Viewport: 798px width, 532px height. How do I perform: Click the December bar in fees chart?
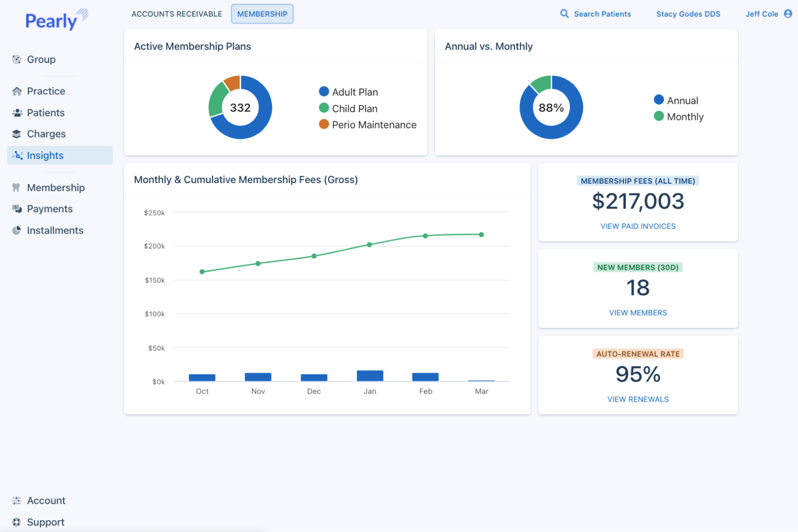point(314,378)
